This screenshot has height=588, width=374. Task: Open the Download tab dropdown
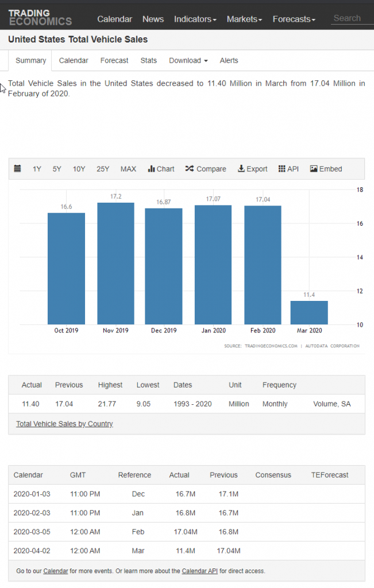[188, 60]
